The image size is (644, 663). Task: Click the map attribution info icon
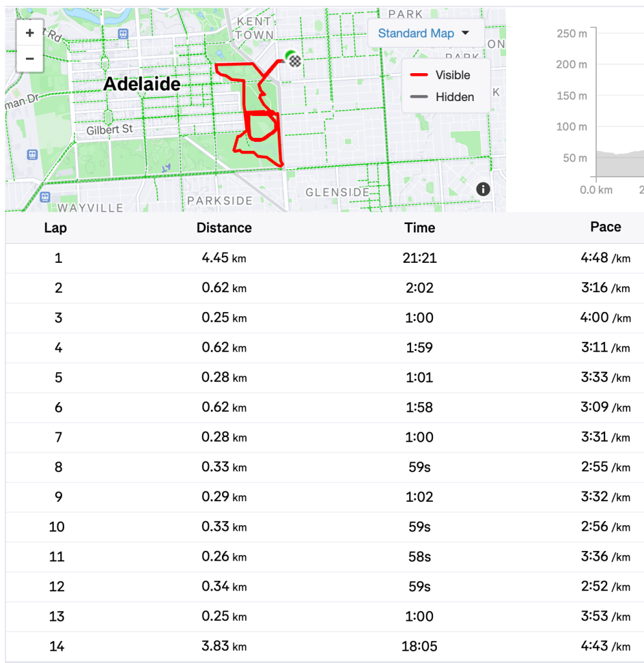(x=483, y=189)
